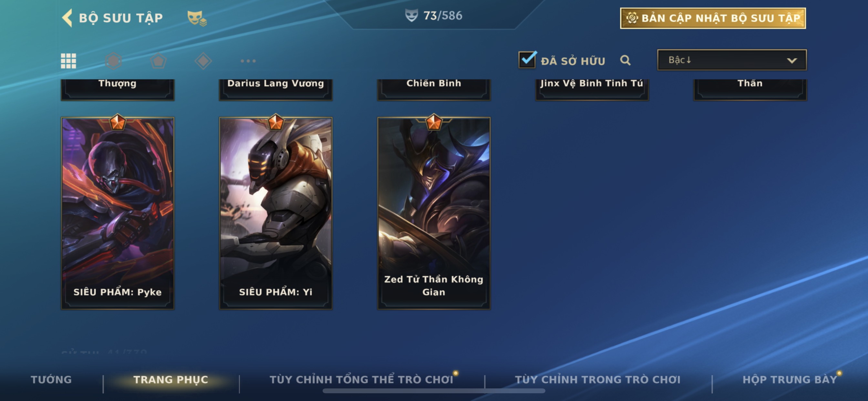868x401 pixels.
Task: Switch to TÙY CHỈNH TỔNG THỂ TRÒ CHƠI tab
Action: (x=362, y=379)
